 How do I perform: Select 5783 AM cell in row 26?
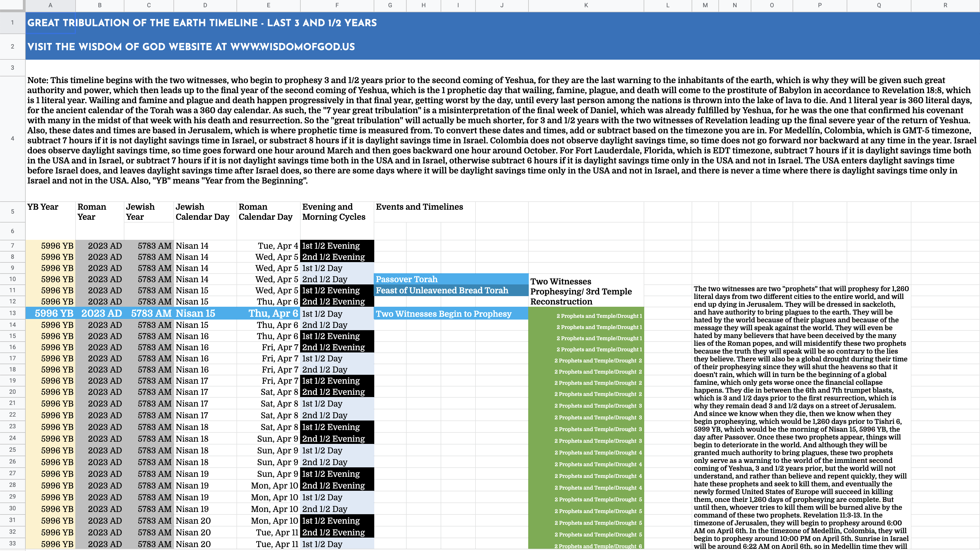click(149, 462)
